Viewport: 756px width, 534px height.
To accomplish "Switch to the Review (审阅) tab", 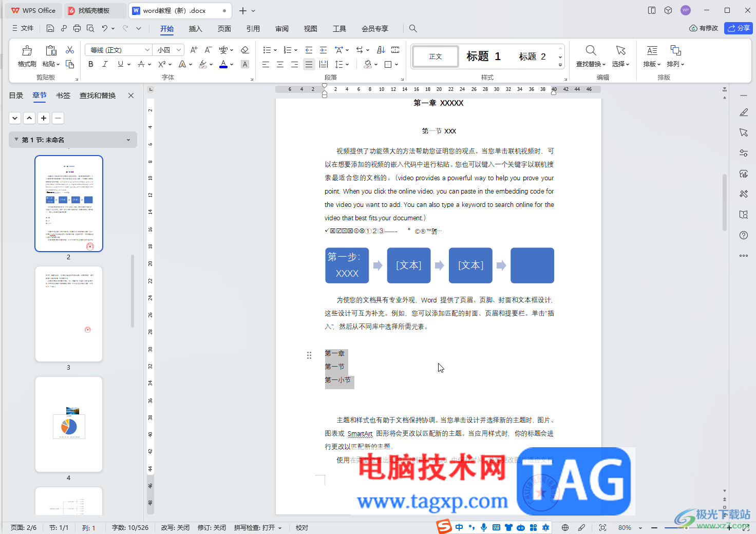I will point(282,29).
